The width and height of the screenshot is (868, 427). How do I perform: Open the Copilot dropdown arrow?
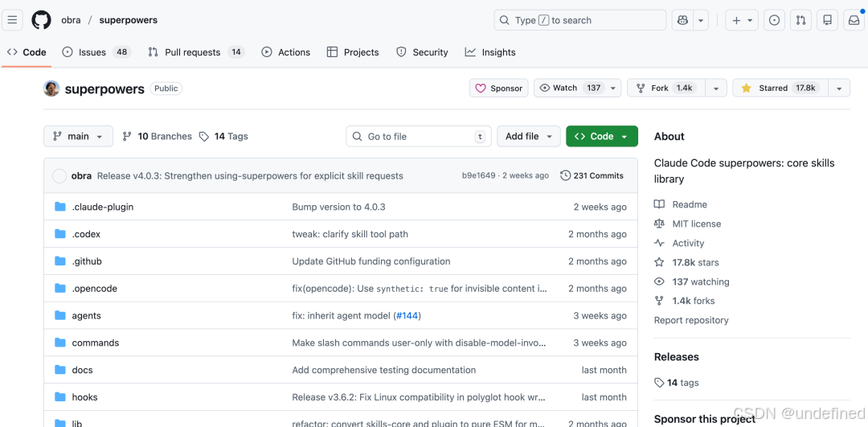click(701, 20)
